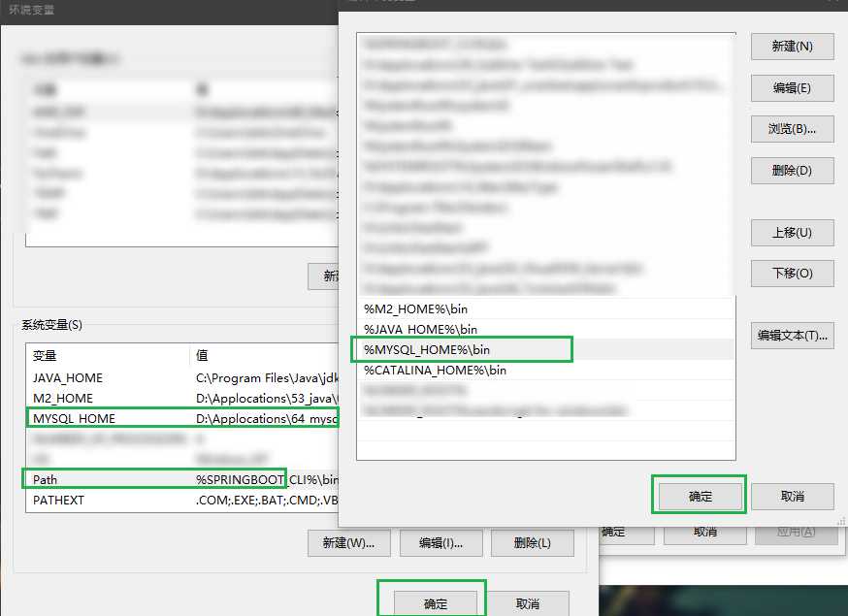Click the C:\Program Files\Java value cell
The image size is (848, 616).
[x=267, y=378]
